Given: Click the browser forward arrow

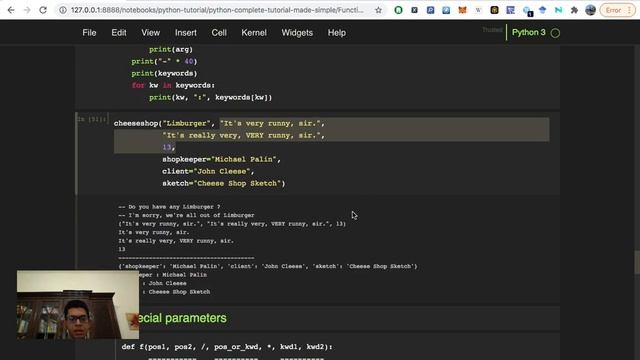Looking at the screenshot, I should pos(27,10).
